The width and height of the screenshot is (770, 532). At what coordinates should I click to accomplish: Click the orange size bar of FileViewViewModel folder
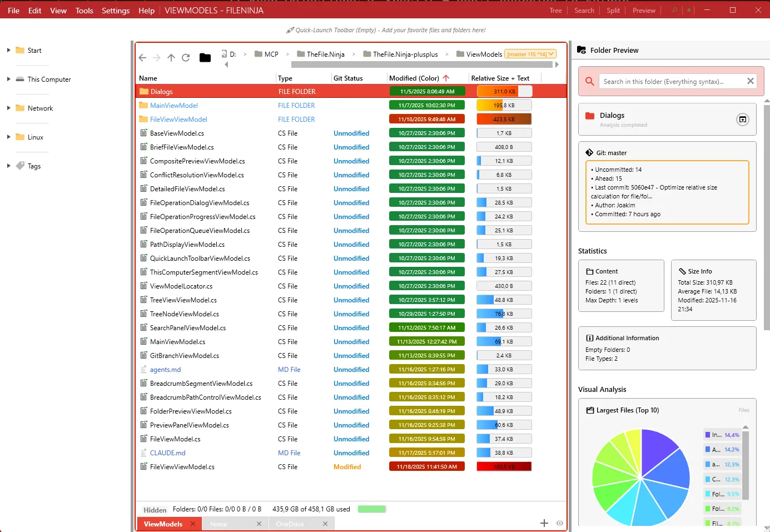504,119
